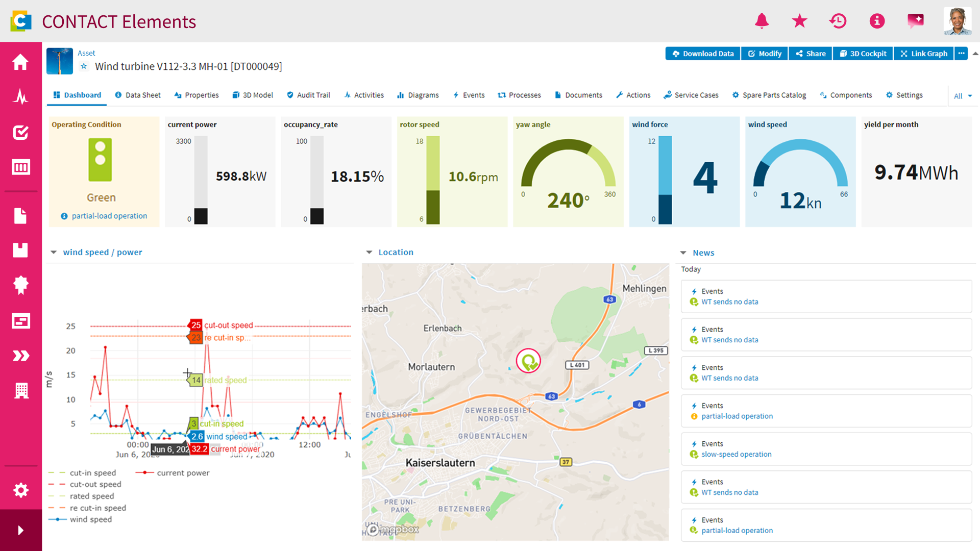Open favorites star icon in header
Screen dimensions: 980x551
[799, 21]
